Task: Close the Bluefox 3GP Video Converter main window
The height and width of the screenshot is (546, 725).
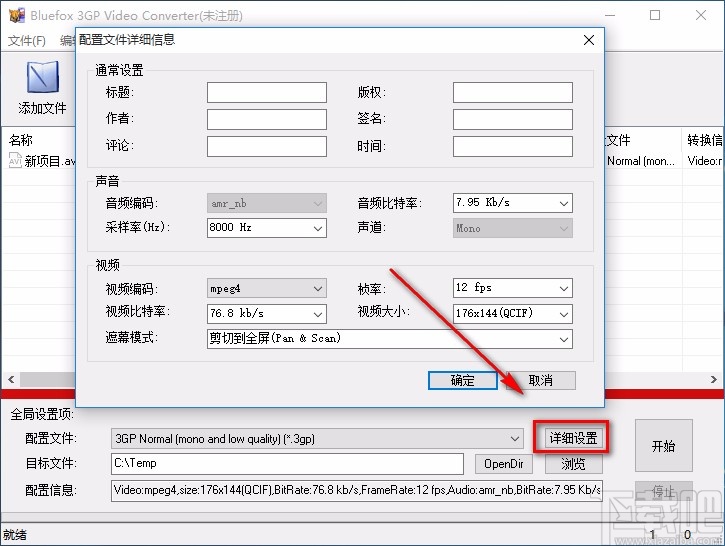Action: pyautogui.click(x=701, y=15)
